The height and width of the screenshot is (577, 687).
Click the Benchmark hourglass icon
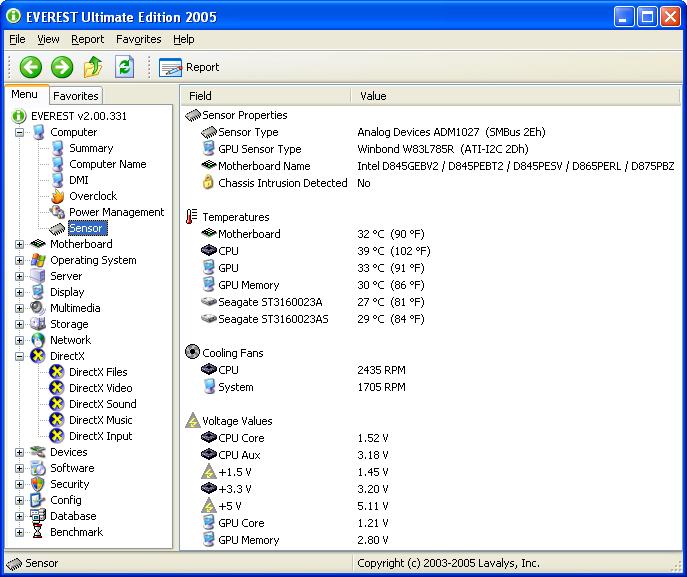38,532
